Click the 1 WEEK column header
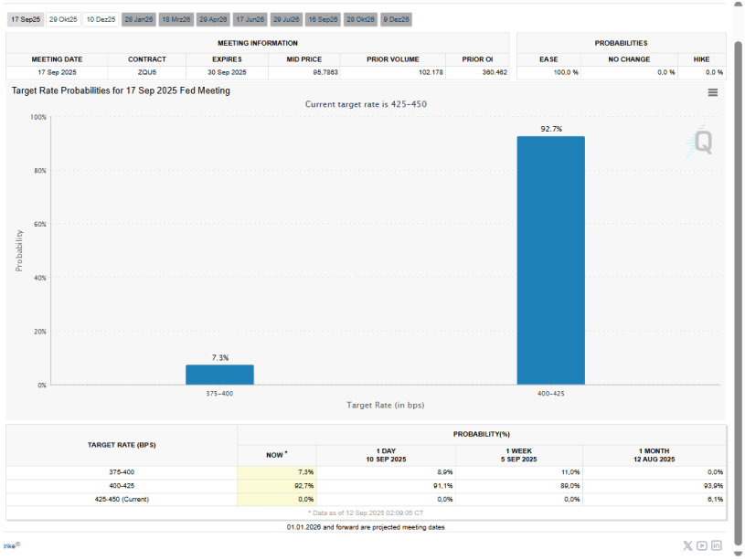745x560 pixels. pos(518,453)
